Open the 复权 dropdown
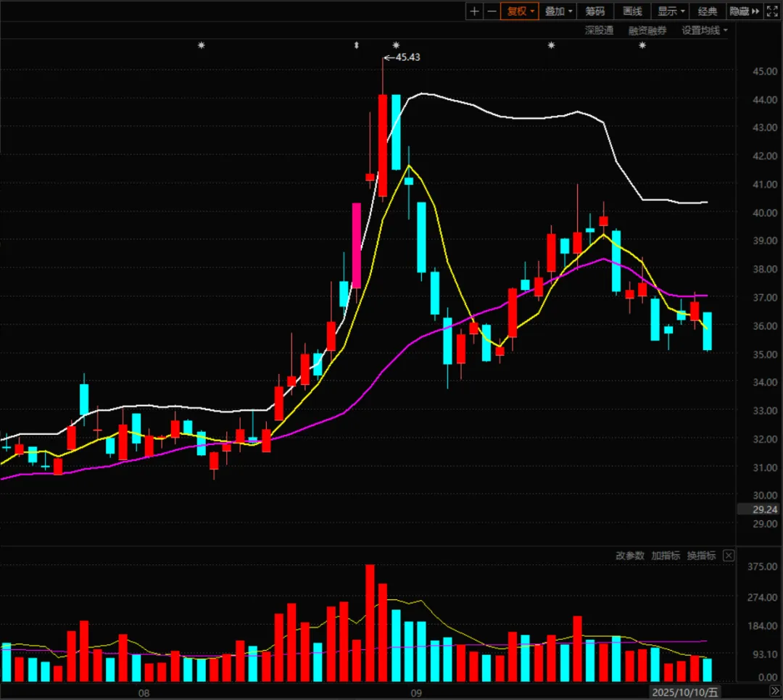The image size is (783, 700). coord(519,11)
